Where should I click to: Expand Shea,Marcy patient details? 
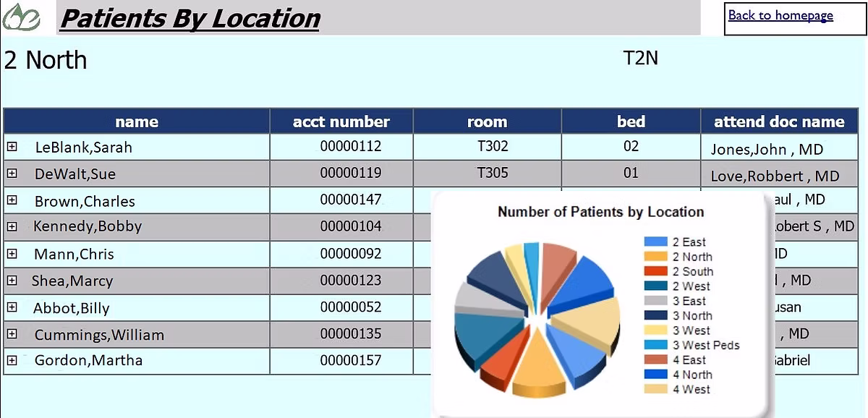pyautogui.click(x=12, y=281)
